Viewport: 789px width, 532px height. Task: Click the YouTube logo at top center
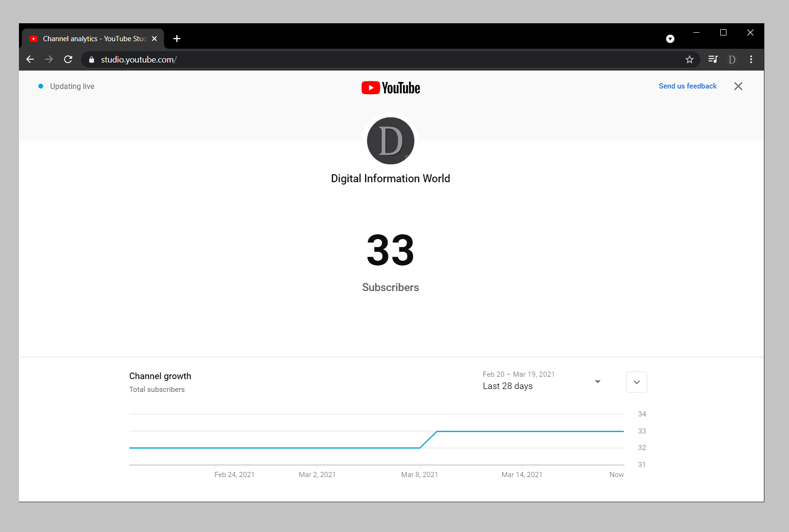click(x=390, y=88)
